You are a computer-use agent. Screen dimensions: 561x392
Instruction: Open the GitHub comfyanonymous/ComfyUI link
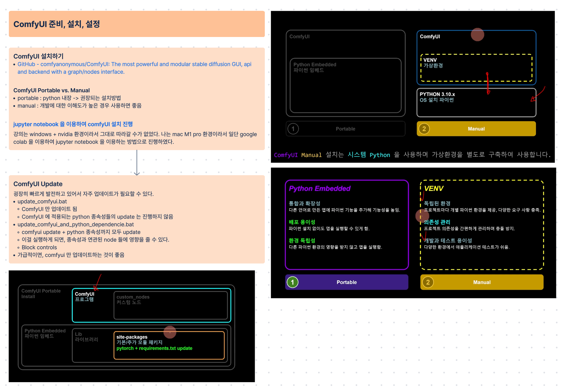134,68
